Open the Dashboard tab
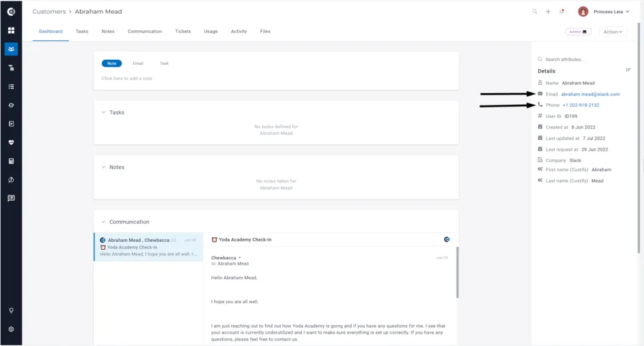 [x=50, y=31]
